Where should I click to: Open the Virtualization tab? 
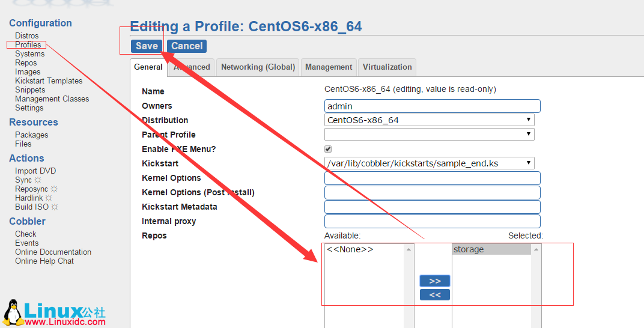click(387, 67)
